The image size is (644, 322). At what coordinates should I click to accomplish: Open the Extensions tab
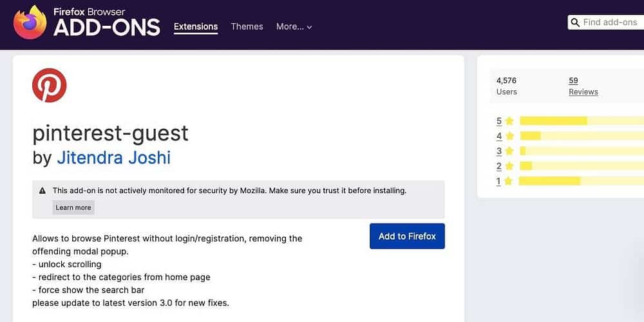tap(196, 26)
